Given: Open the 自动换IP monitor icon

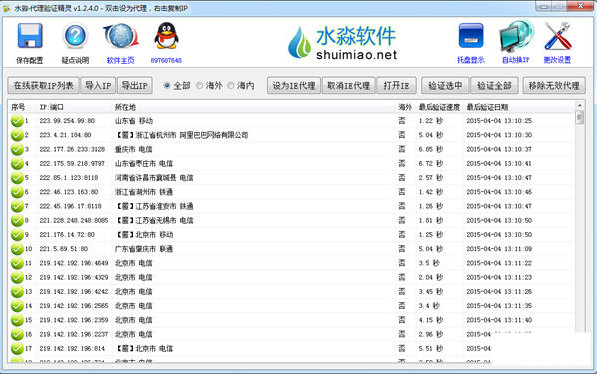Looking at the screenshot, I should [516, 36].
